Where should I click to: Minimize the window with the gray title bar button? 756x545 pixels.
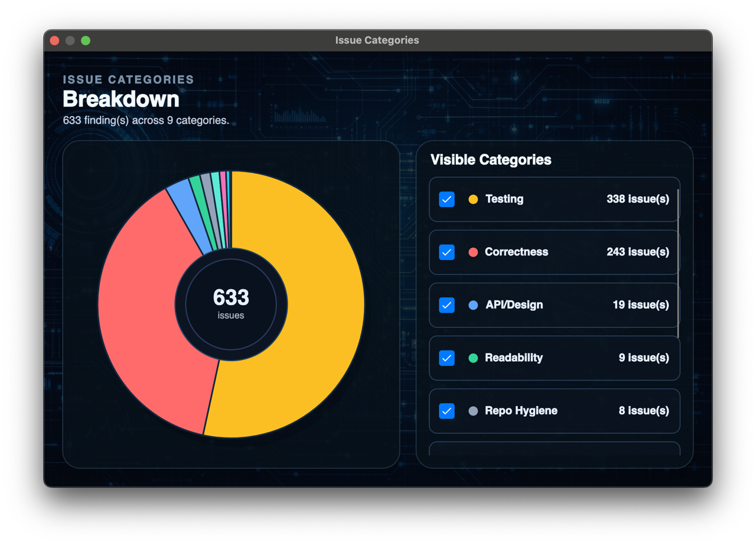tap(70, 41)
